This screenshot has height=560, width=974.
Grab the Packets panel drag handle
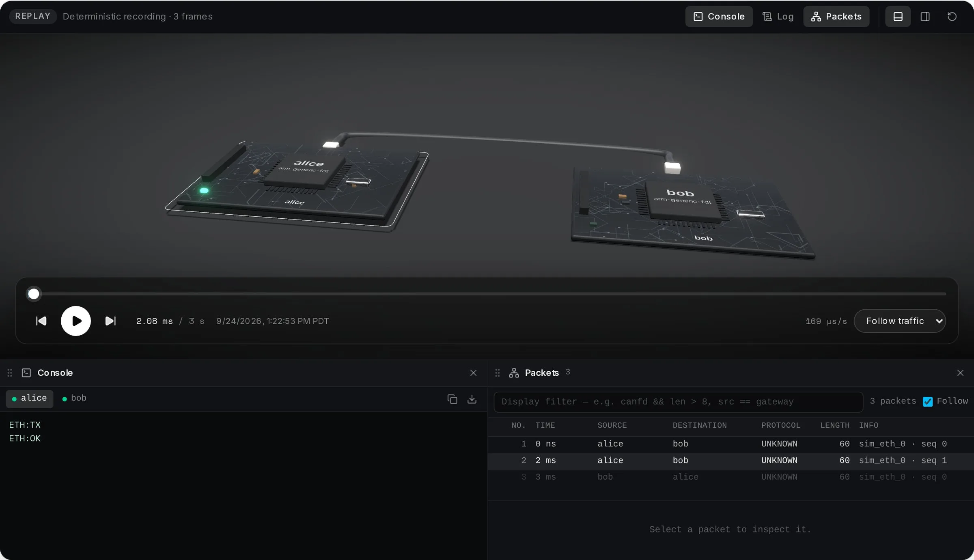pyautogui.click(x=498, y=373)
